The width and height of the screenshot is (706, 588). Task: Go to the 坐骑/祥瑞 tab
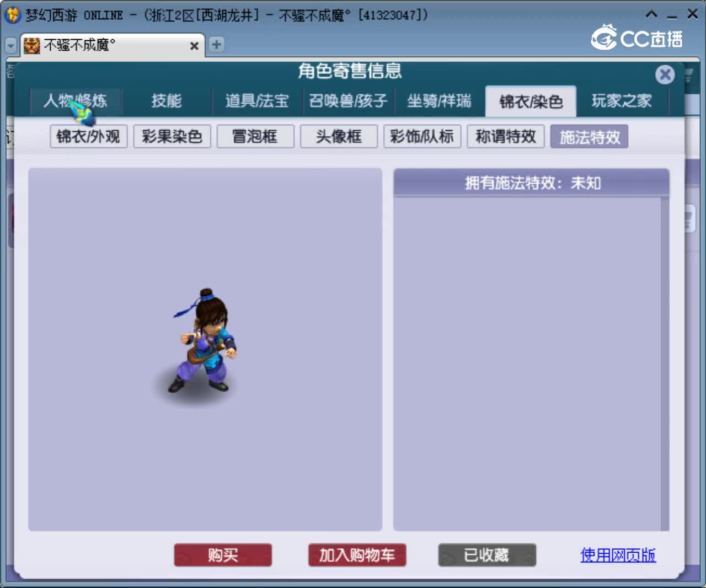tap(439, 101)
